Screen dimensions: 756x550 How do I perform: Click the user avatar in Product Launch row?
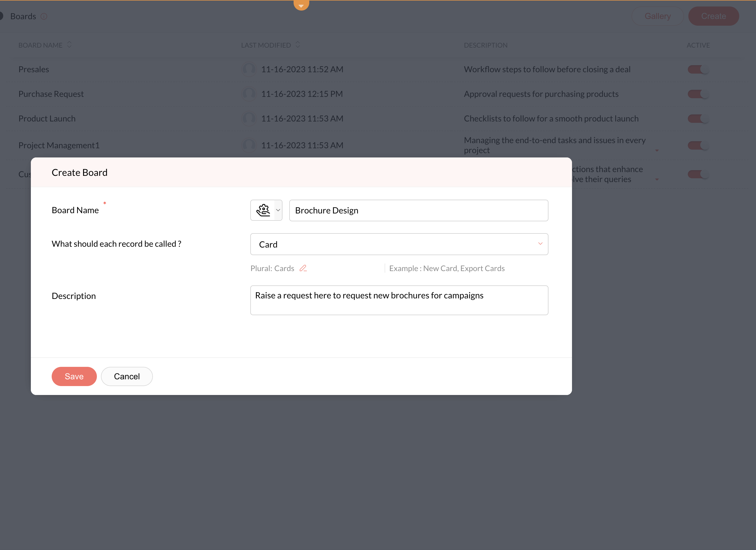coord(249,119)
